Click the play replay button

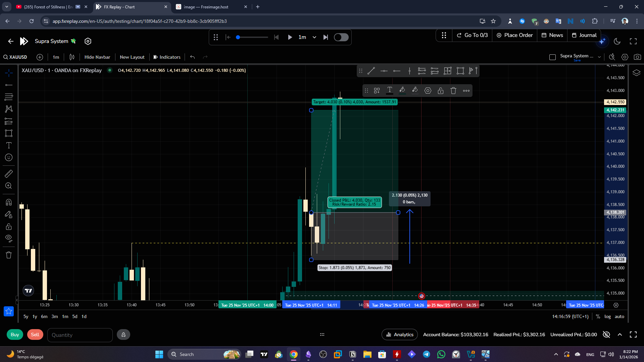pyautogui.click(x=290, y=37)
